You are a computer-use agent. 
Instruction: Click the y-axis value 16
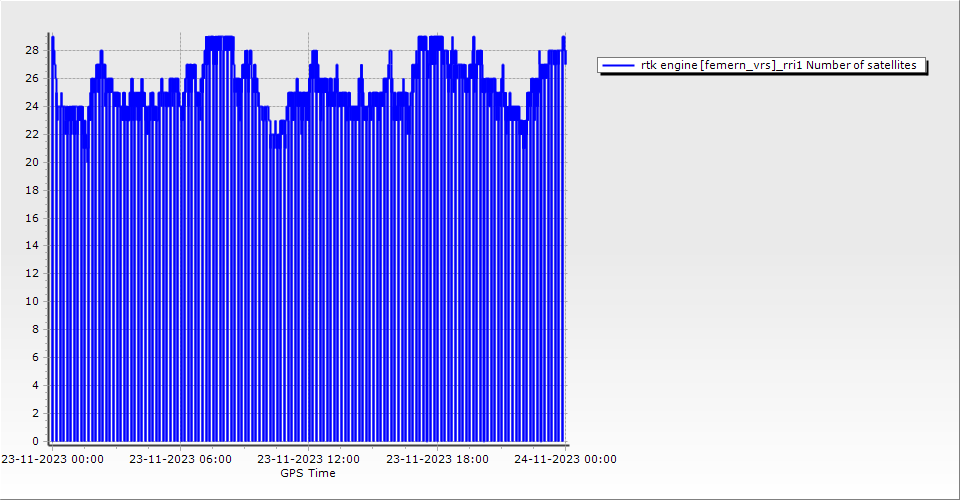tap(32, 217)
